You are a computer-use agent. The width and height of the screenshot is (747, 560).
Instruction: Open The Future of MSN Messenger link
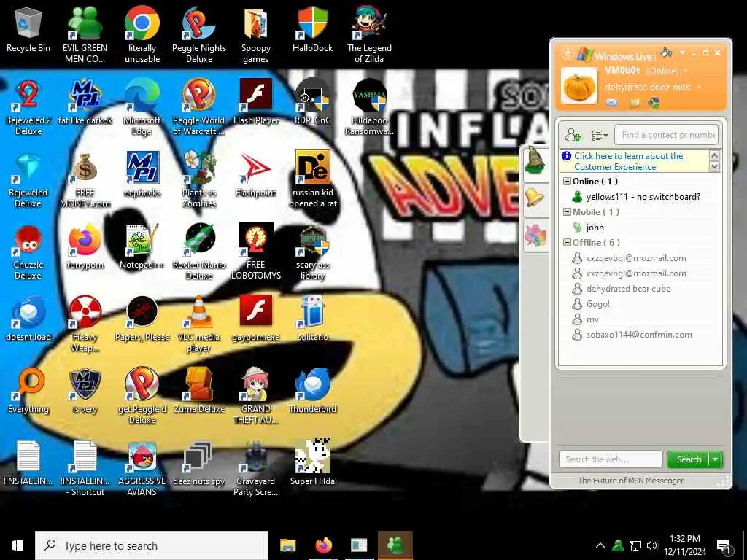630,481
